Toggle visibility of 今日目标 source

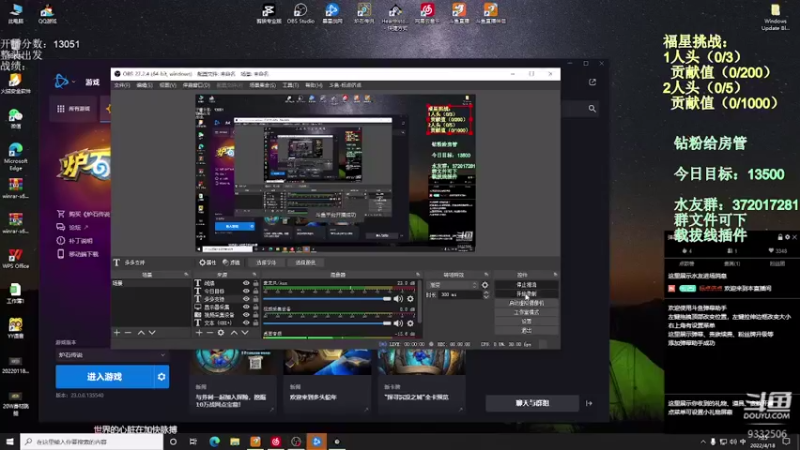[246, 291]
